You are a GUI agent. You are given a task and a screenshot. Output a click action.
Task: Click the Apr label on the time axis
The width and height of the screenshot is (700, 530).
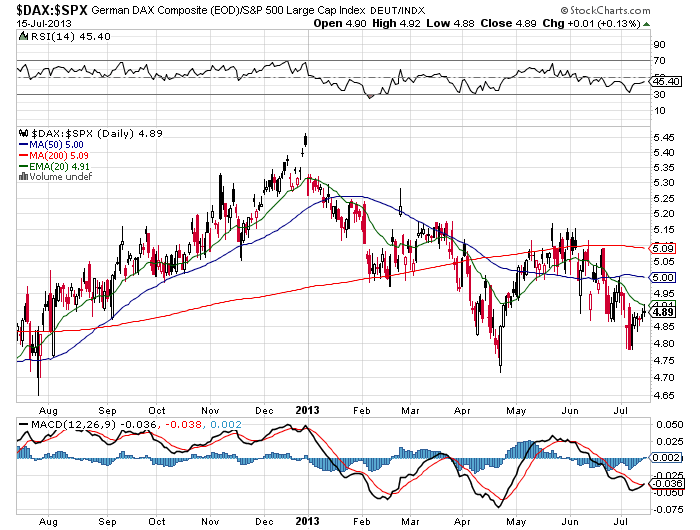coord(459,408)
